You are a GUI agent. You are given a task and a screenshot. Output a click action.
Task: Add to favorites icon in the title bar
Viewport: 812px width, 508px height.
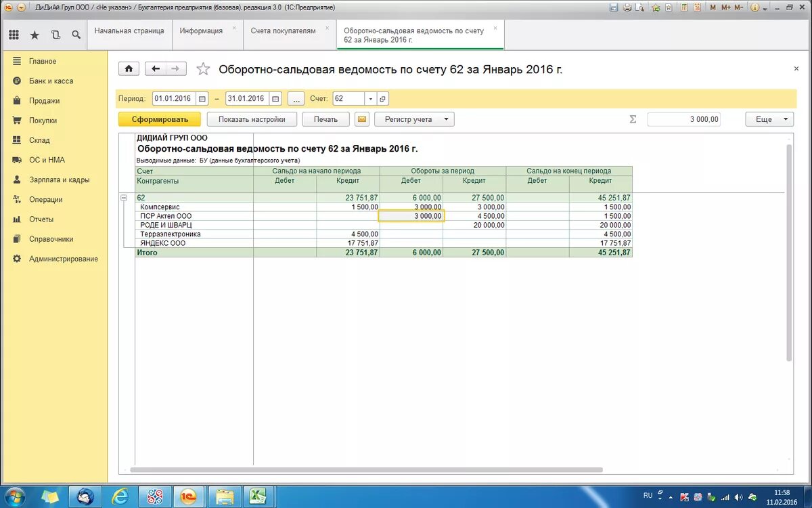pos(669,7)
